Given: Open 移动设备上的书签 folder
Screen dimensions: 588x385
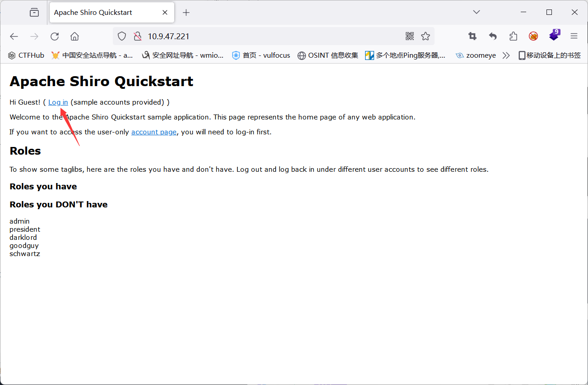Looking at the screenshot, I should click(550, 55).
